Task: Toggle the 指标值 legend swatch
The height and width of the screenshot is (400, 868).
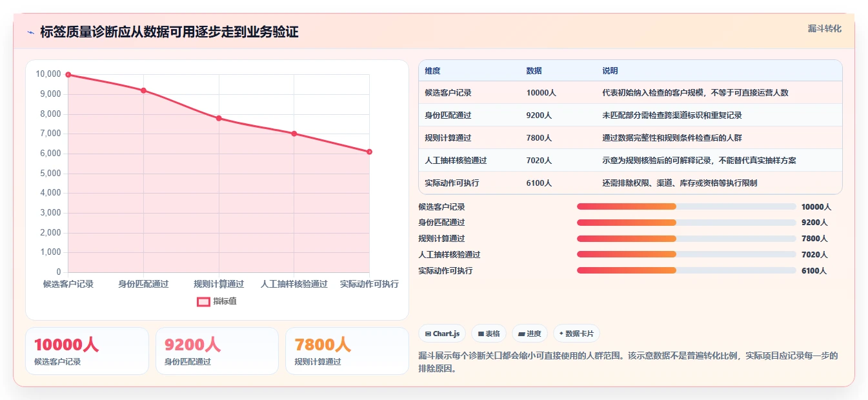Action: [203, 301]
